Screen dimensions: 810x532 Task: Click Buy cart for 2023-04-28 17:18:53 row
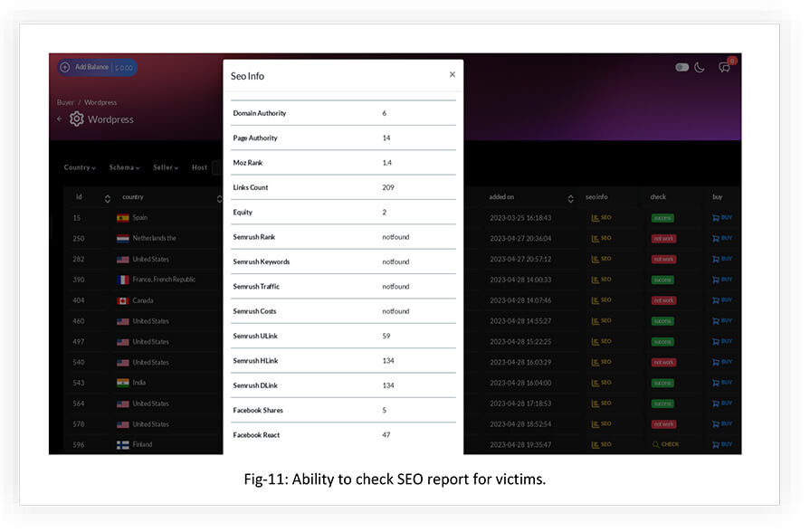point(722,404)
